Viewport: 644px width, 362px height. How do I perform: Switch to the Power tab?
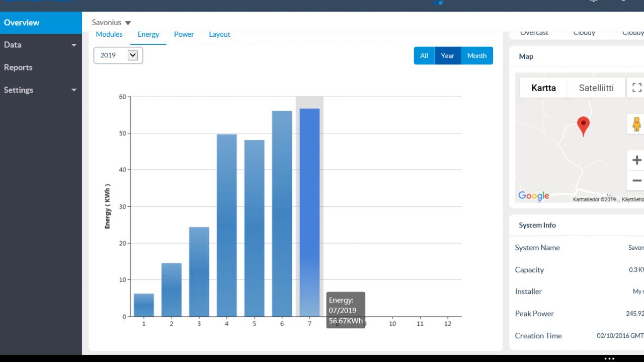tap(184, 34)
